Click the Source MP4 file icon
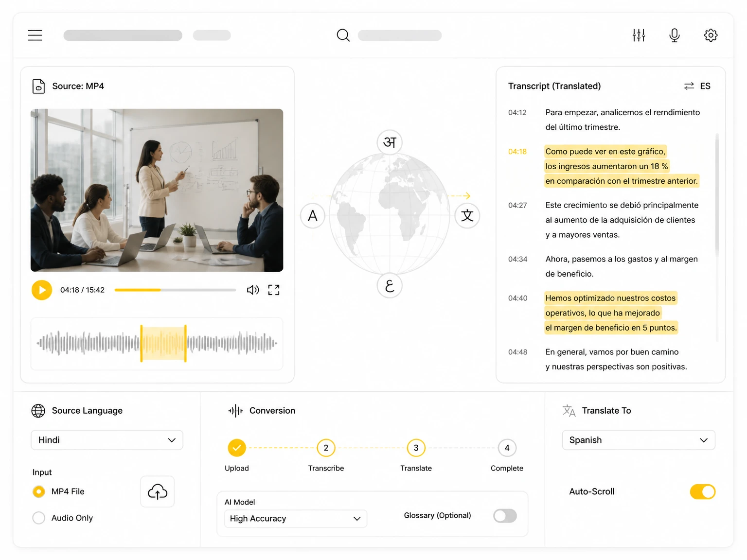This screenshot has height=560, width=747. click(38, 86)
